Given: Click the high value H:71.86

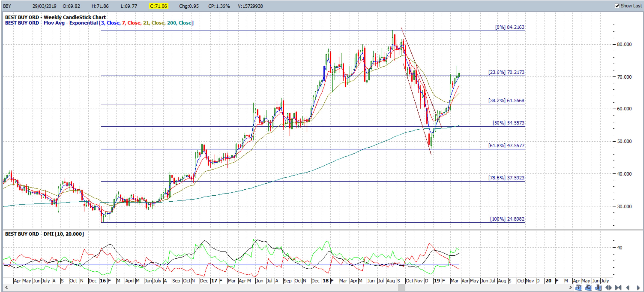Looking at the screenshot, I should click(100, 6).
